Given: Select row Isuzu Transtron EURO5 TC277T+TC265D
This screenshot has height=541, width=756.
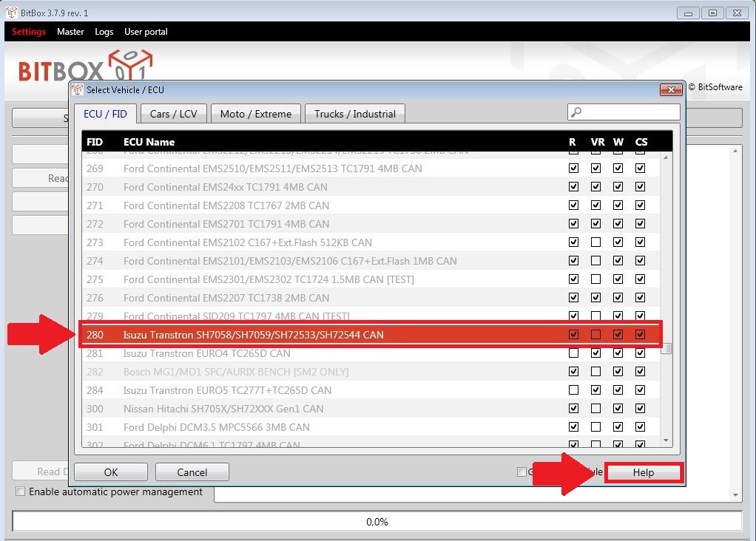Looking at the screenshot, I should [371, 389].
